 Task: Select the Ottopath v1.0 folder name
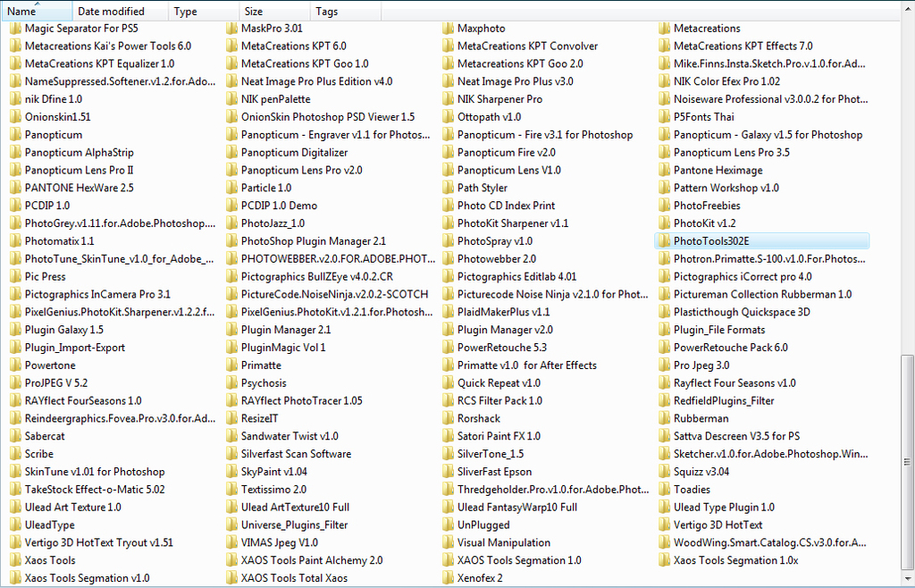pos(489,117)
